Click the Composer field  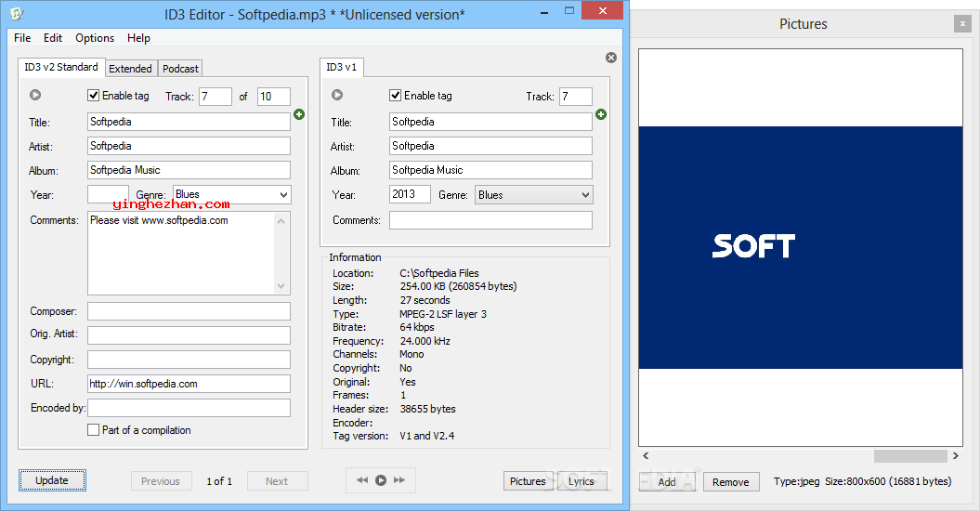[x=189, y=311]
